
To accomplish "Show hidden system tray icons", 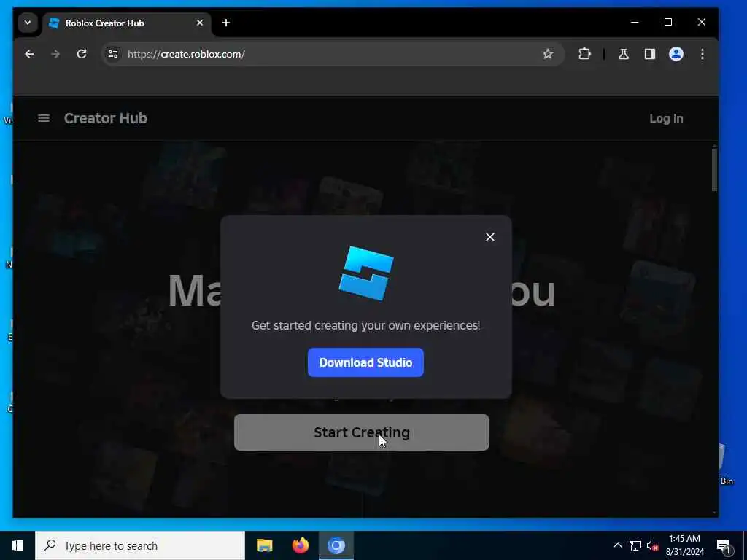I will point(617,545).
